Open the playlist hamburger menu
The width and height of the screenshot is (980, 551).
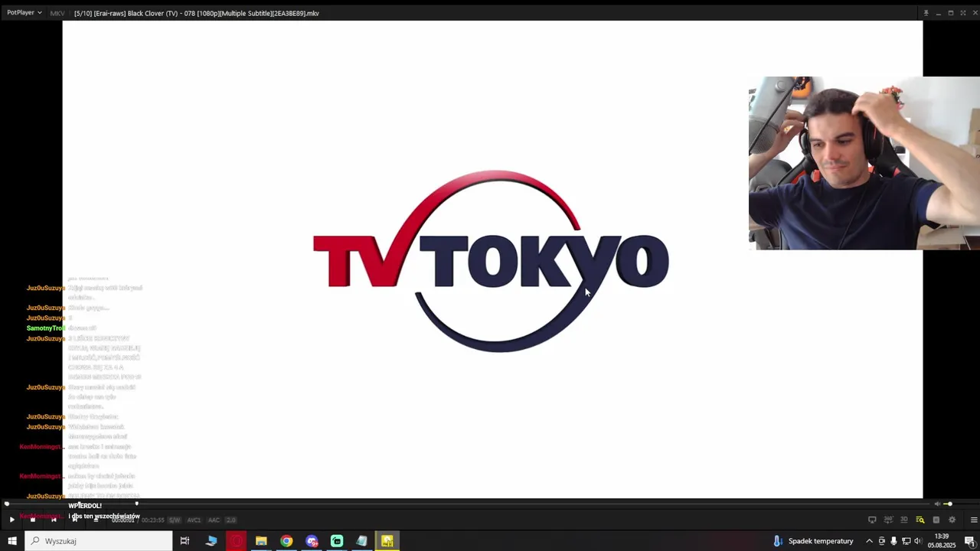974,520
